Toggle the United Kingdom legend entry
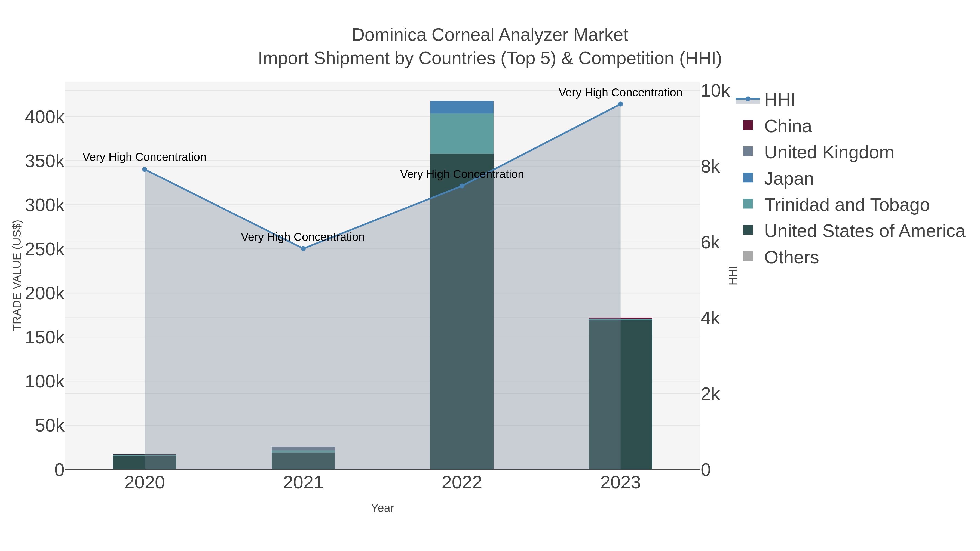Screen dimensions: 980x551 pyautogui.click(x=818, y=152)
